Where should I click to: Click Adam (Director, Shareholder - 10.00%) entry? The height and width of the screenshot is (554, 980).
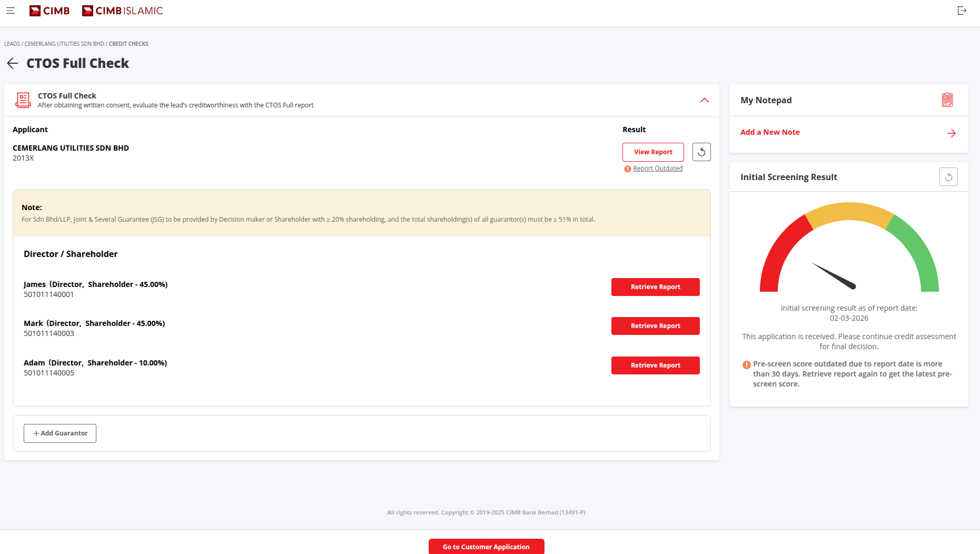pos(95,363)
